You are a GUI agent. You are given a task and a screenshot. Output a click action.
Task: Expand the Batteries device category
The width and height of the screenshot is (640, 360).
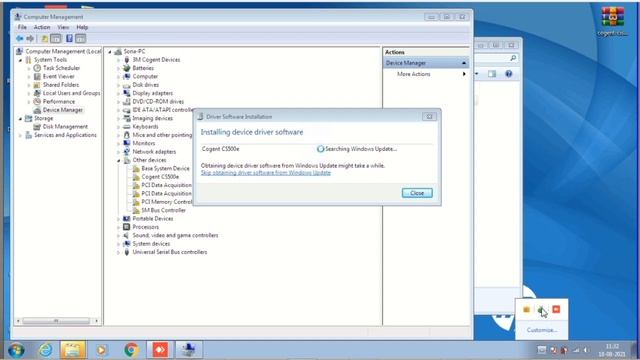point(118,68)
